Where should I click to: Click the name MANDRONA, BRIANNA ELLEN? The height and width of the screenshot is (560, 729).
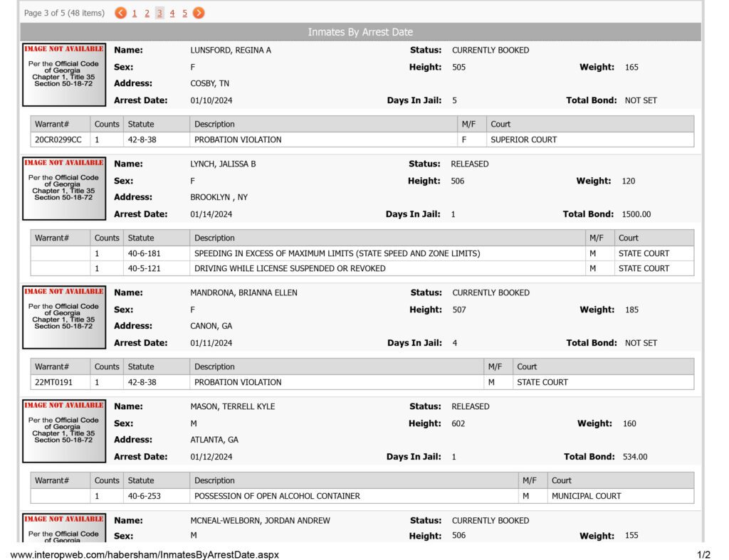tap(243, 292)
